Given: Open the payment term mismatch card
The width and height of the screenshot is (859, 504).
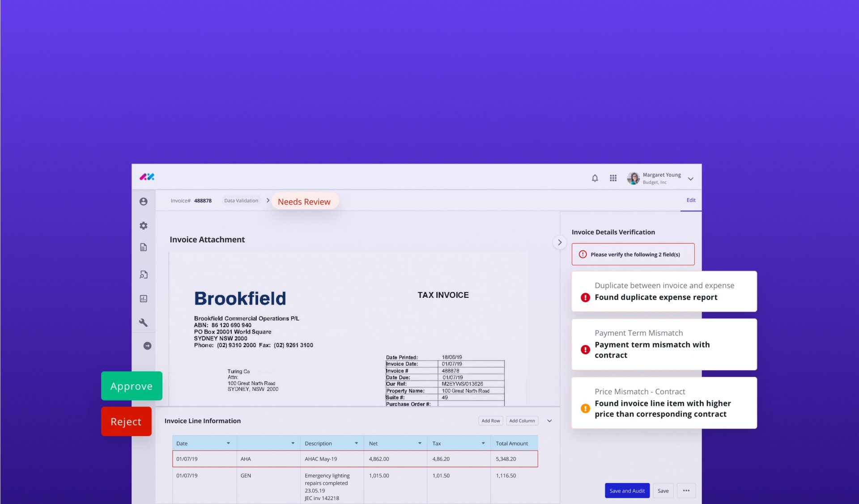Looking at the screenshot, I should (664, 344).
